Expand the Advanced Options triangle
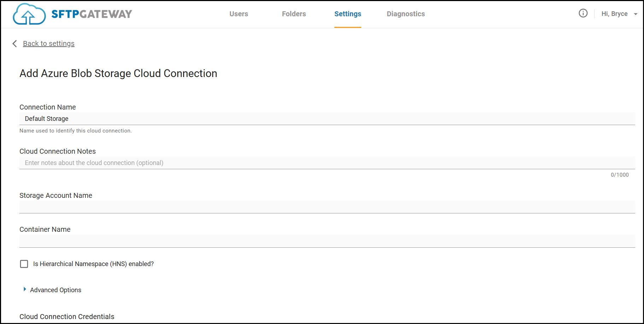This screenshot has height=324, width=644. [x=25, y=289]
